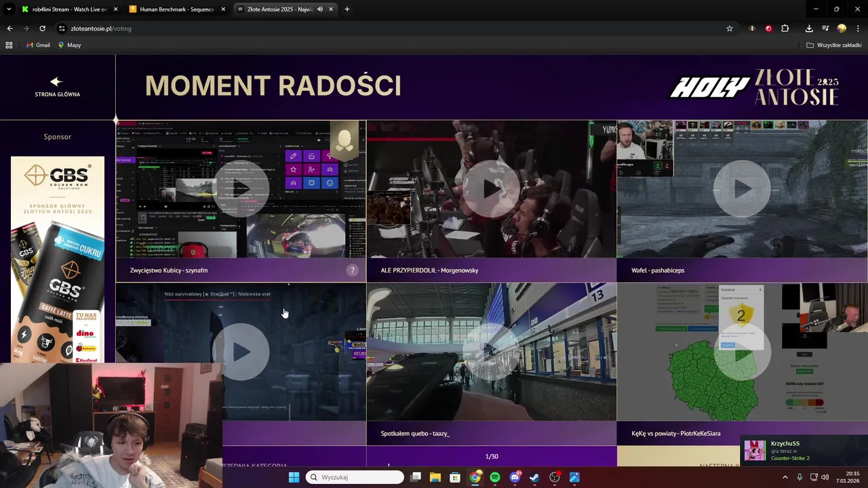Click the Wyszukaj taskbar search box
868x488 pixels.
tap(355, 477)
